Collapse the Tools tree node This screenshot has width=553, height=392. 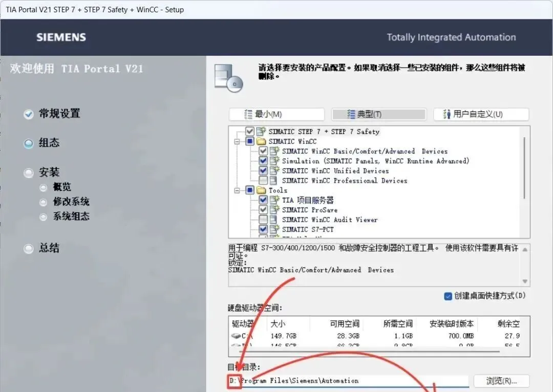tap(237, 191)
